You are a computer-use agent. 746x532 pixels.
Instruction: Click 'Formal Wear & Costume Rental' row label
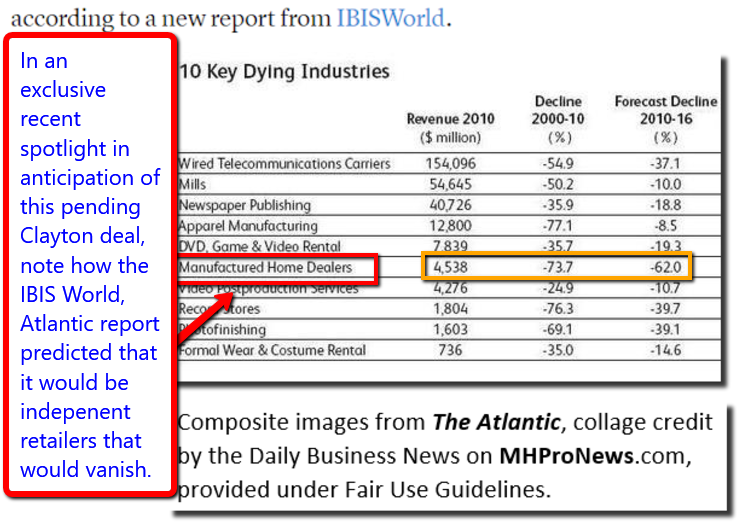pyautogui.click(x=272, y=351)
